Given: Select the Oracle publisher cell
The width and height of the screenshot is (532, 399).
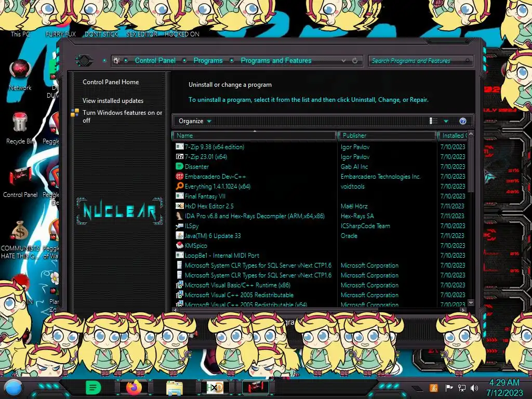Looking at the screenshot, I should (x=349, y=236).
